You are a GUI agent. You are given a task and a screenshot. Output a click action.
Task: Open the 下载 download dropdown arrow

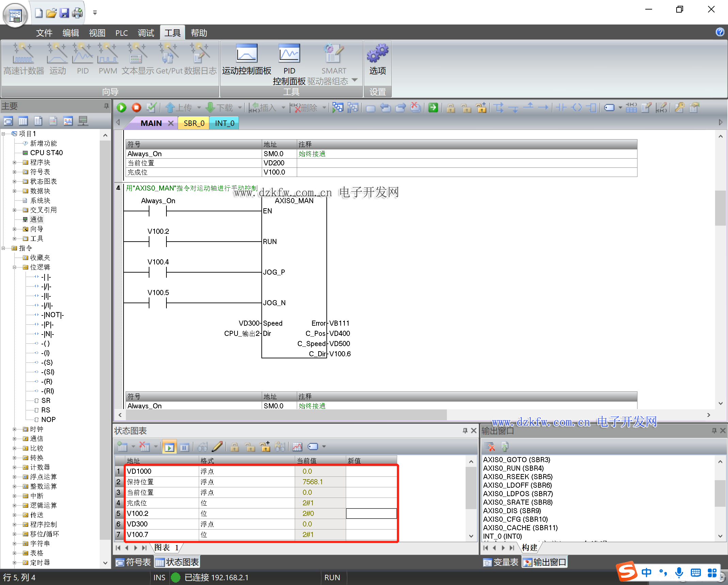coord(240,108)
